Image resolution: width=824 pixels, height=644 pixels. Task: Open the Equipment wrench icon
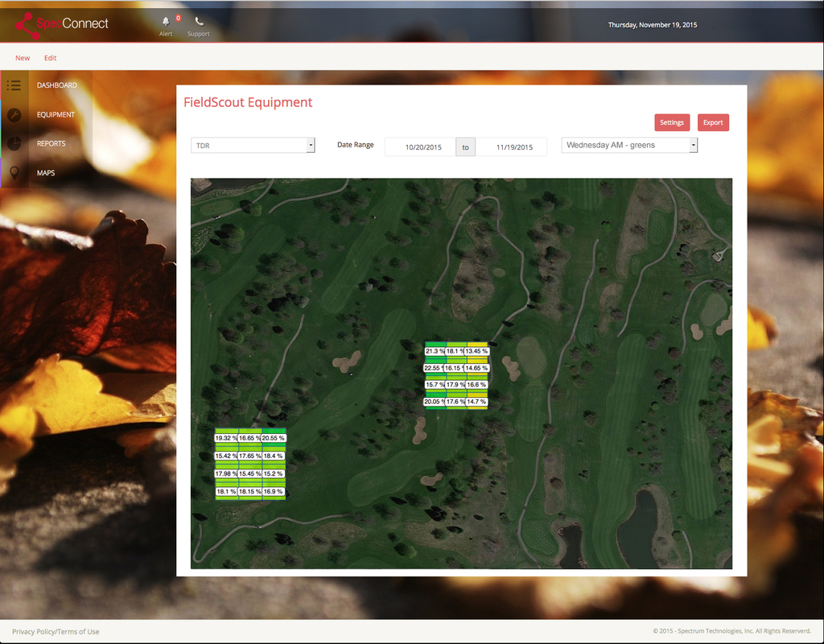click(x=14, y=114)
